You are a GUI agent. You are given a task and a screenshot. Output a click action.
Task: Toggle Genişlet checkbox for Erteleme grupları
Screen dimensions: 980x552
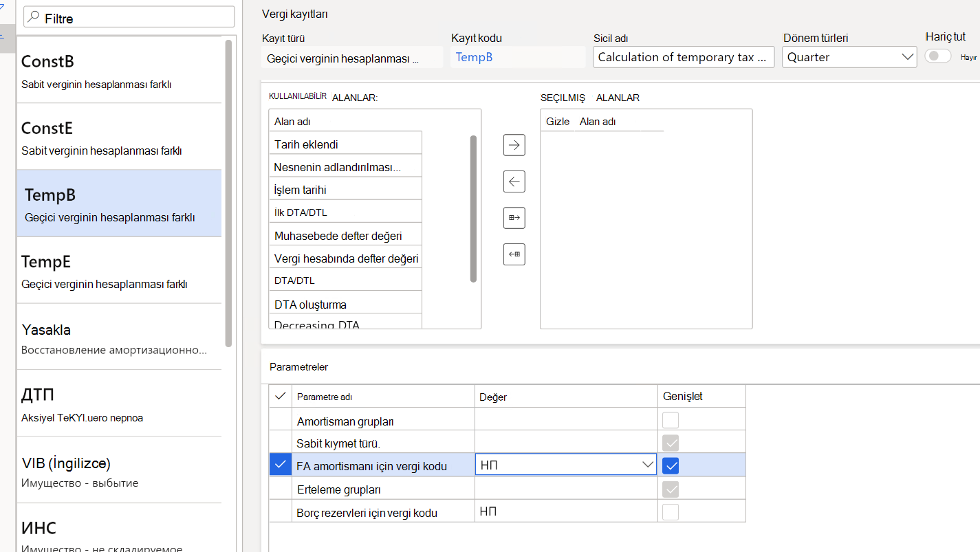pos(671,489)
